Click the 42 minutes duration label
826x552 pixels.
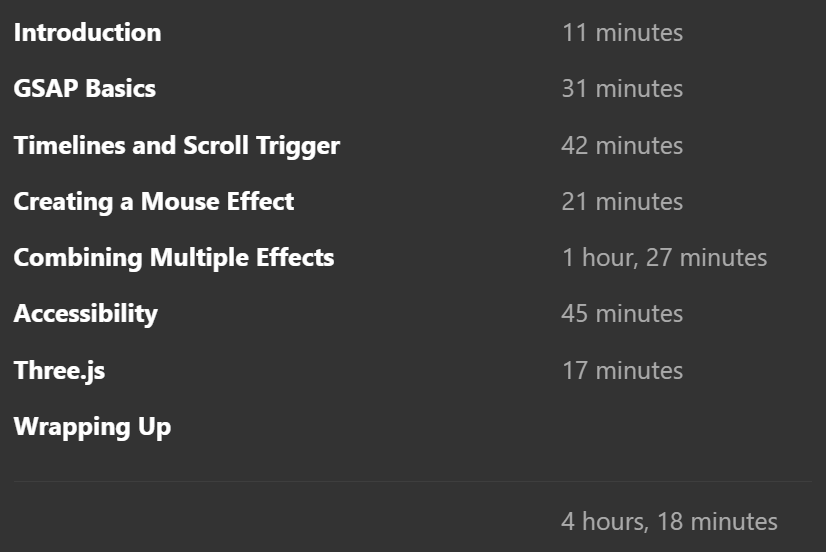tap(623, 146)
